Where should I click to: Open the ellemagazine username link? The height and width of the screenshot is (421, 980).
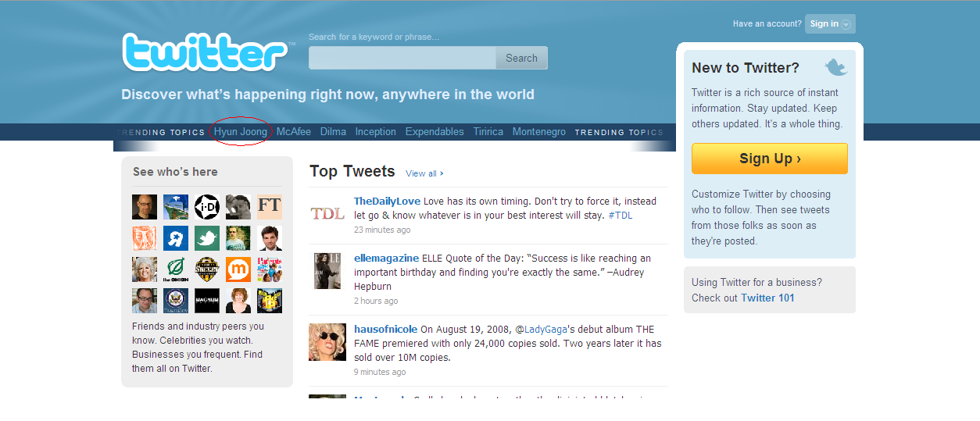[386, 258]
